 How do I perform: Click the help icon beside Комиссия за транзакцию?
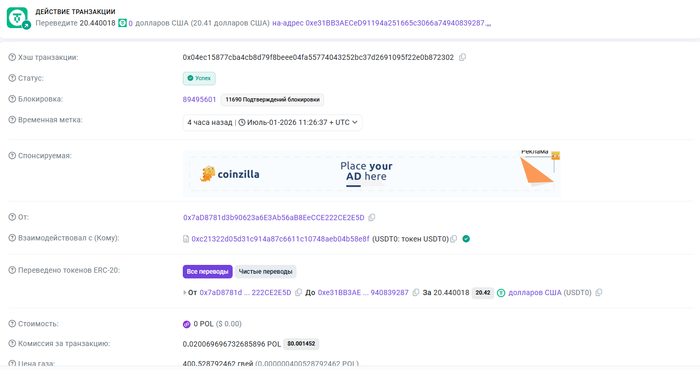pyautogui.click(x=12, y=344)
